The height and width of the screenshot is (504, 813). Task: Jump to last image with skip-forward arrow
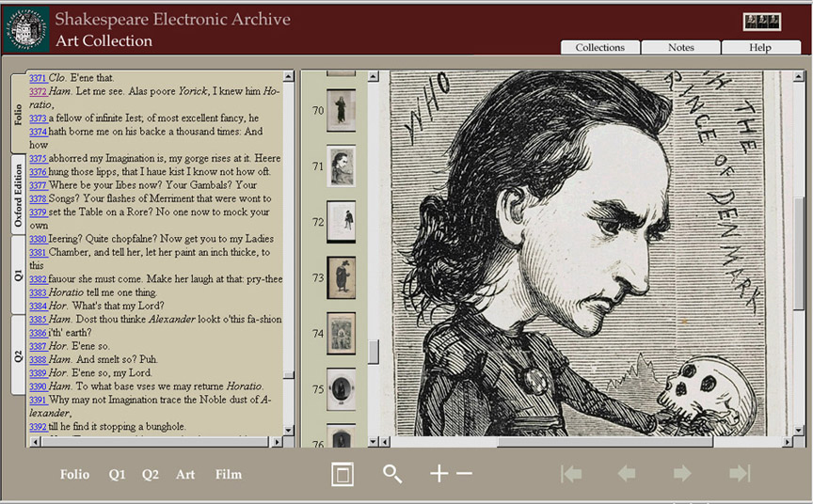click(x=740, y=474)
